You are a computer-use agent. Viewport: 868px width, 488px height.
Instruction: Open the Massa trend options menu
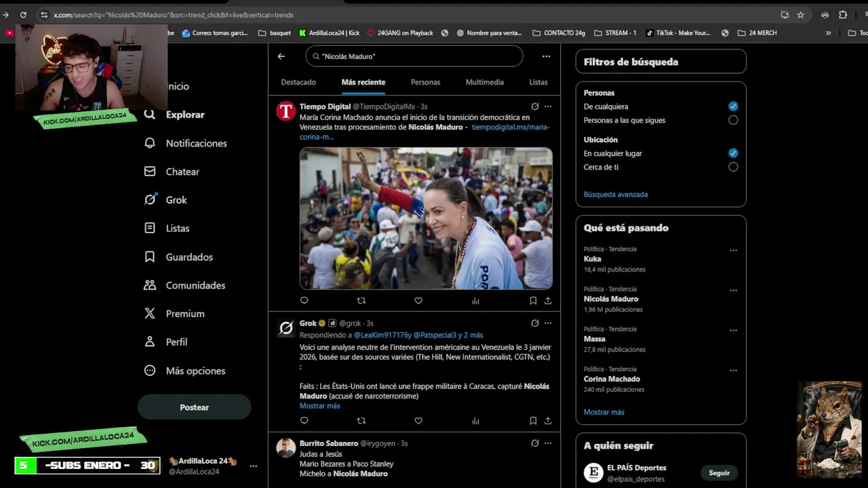click(x=733, y=330)
